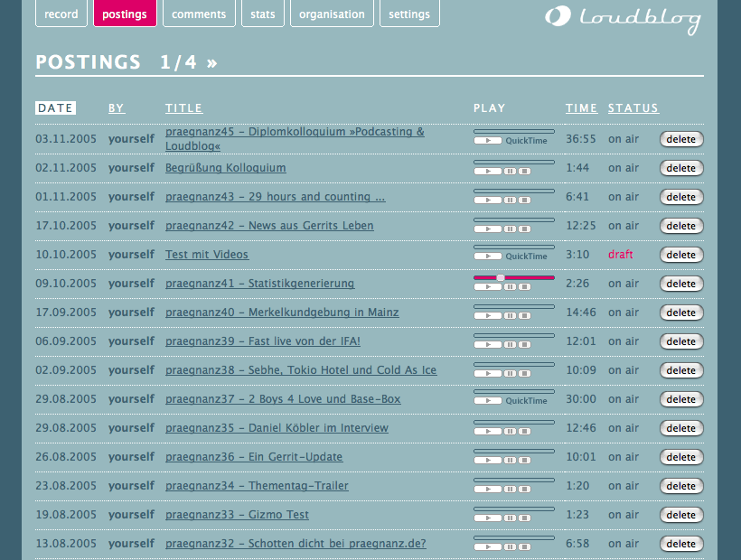Screen dimensions: 741x560
Task: Open the record tab
Action: (61, 14)
